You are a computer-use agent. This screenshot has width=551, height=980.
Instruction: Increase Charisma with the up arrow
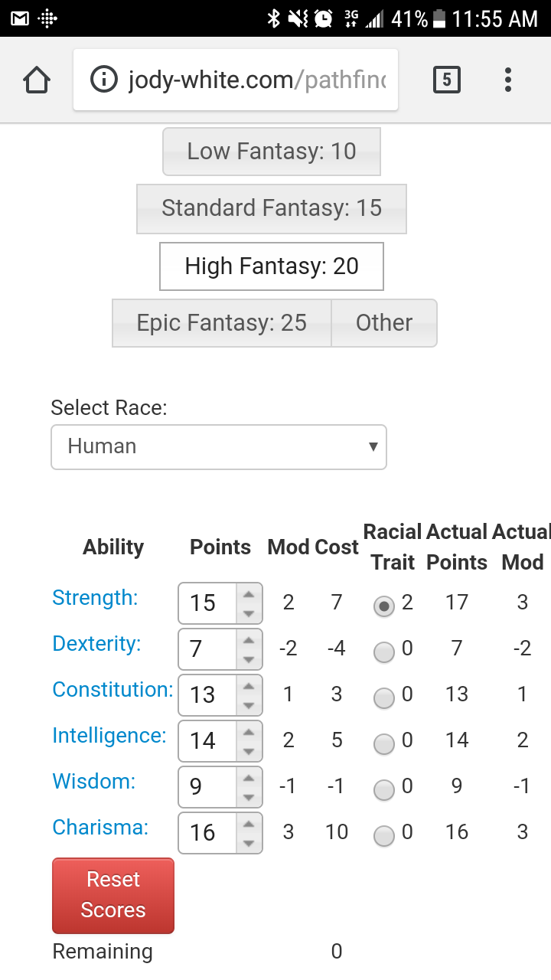(x=248, y=823)
